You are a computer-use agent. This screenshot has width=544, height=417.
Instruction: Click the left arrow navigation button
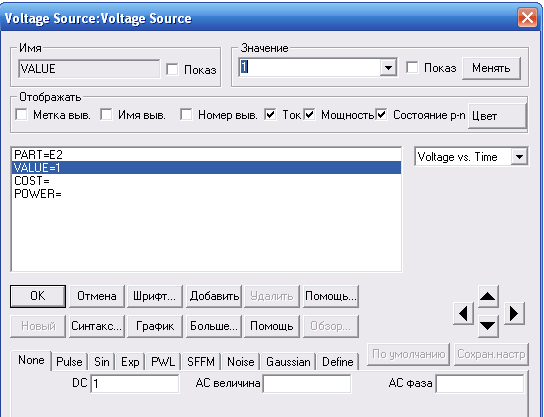tap(463, 314)
